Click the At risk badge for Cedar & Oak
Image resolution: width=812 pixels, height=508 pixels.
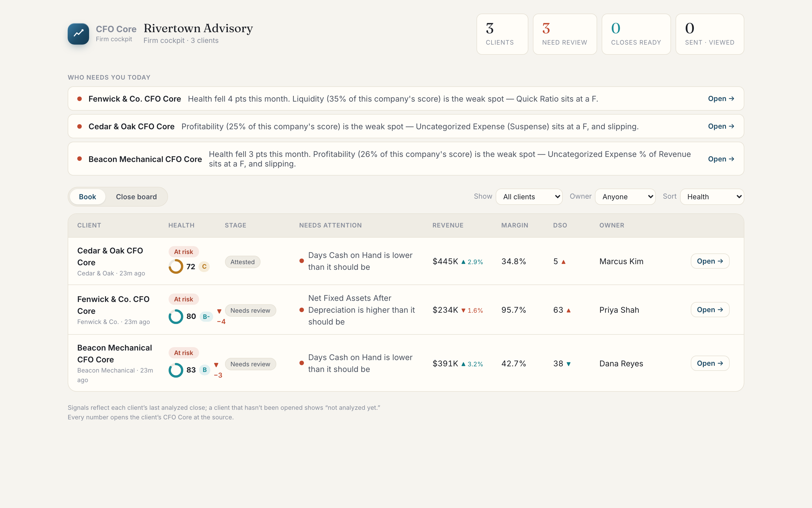[x=184, y=252]
